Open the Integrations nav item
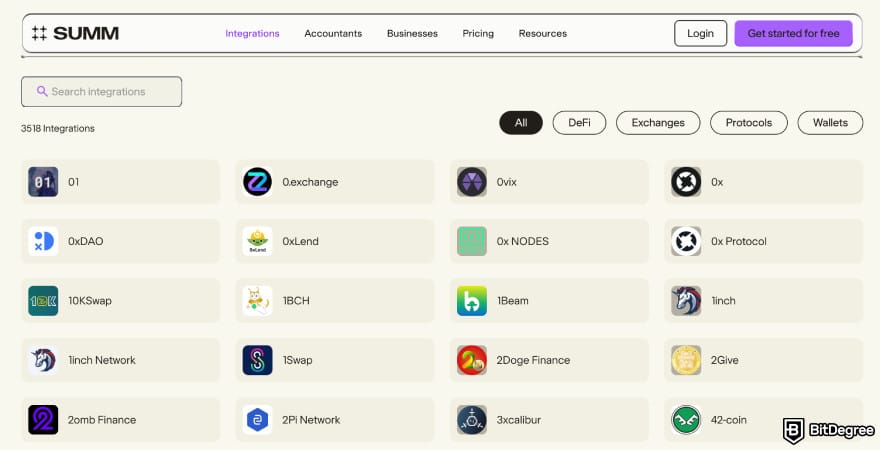Screen dimensions: 880x450 (253, 34)
